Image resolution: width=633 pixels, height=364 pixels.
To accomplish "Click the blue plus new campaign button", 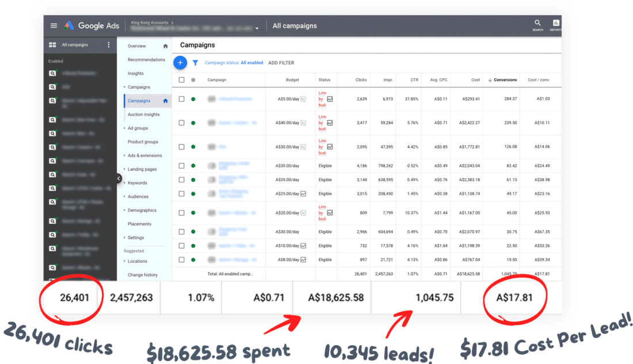I will 180,63.
